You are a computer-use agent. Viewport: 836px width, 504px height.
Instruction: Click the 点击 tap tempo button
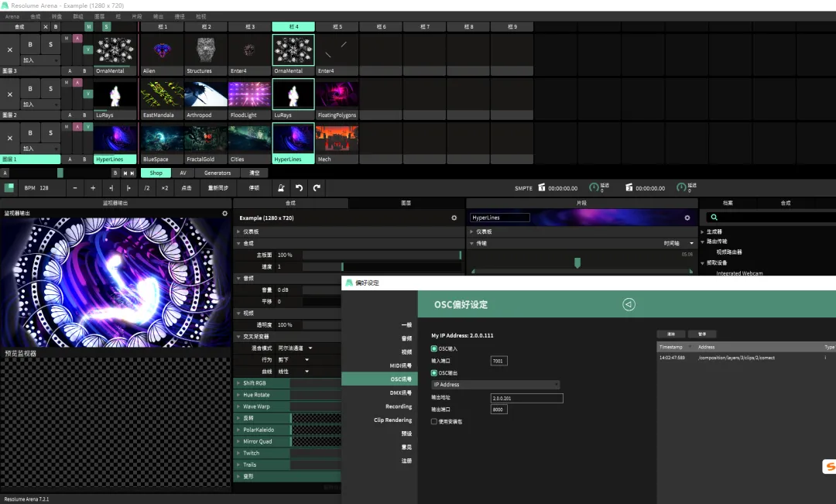pyautogui.click(x=187, y=187)
